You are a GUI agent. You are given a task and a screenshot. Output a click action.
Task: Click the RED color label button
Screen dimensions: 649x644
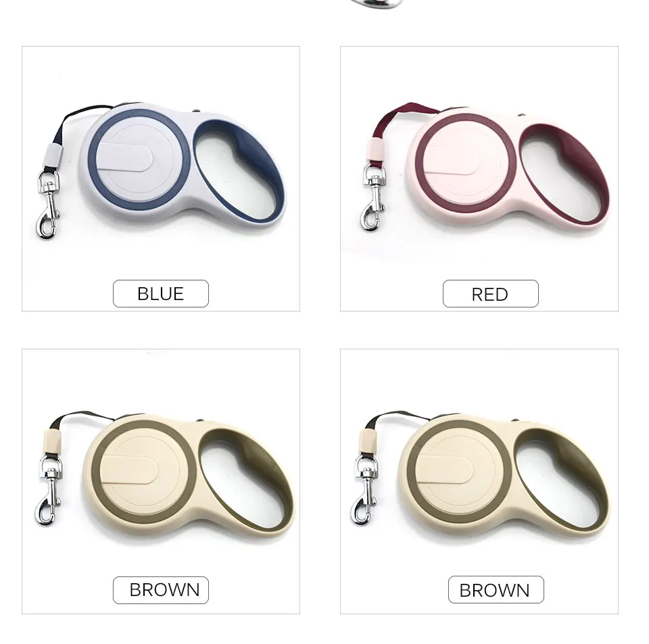(x=491, y=294)
